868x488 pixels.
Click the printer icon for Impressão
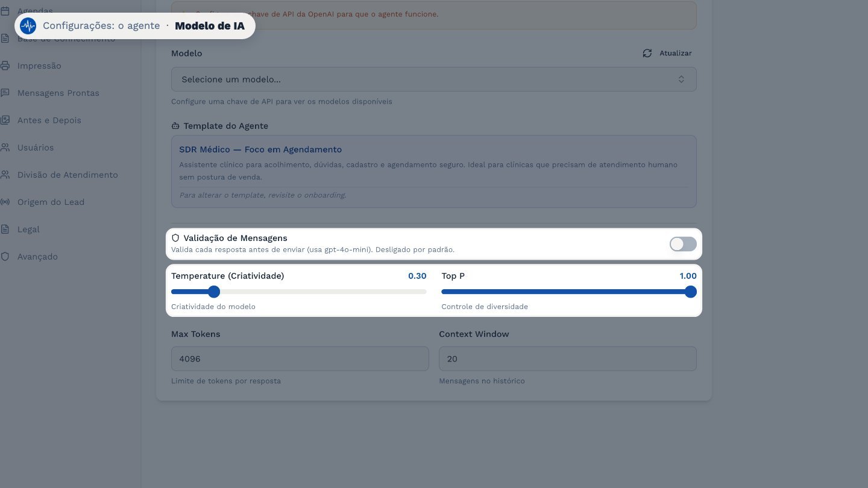5,66
